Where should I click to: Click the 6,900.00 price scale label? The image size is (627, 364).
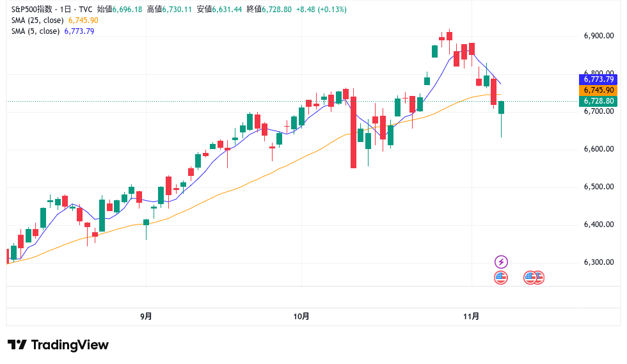[599, 36]
